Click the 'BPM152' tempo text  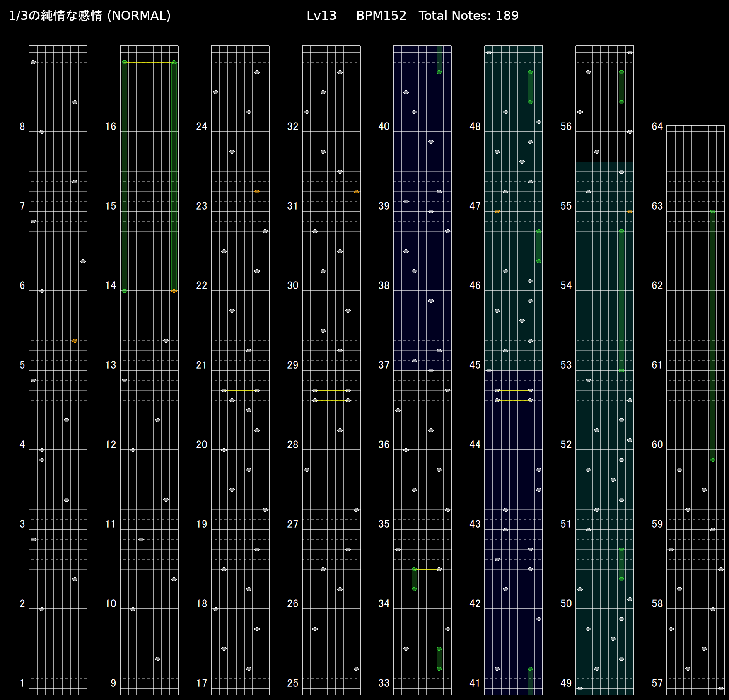coord(381,16)
